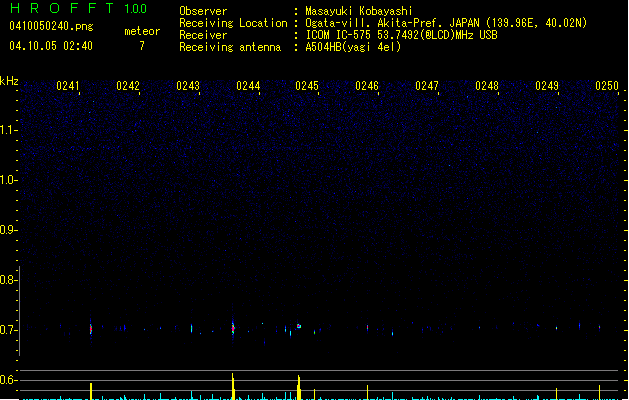Click the A504HB(yagi 4el) antenna text
Image resolution: width=629 pixels, height=400 pixels.
tap(353, 47)
